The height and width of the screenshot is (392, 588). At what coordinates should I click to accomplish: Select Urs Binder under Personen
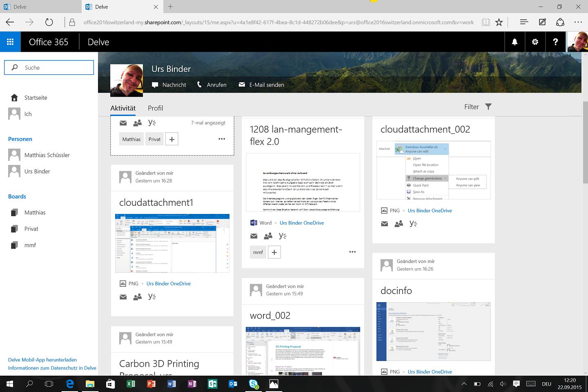pyautogui.click(x=37, y=171)
